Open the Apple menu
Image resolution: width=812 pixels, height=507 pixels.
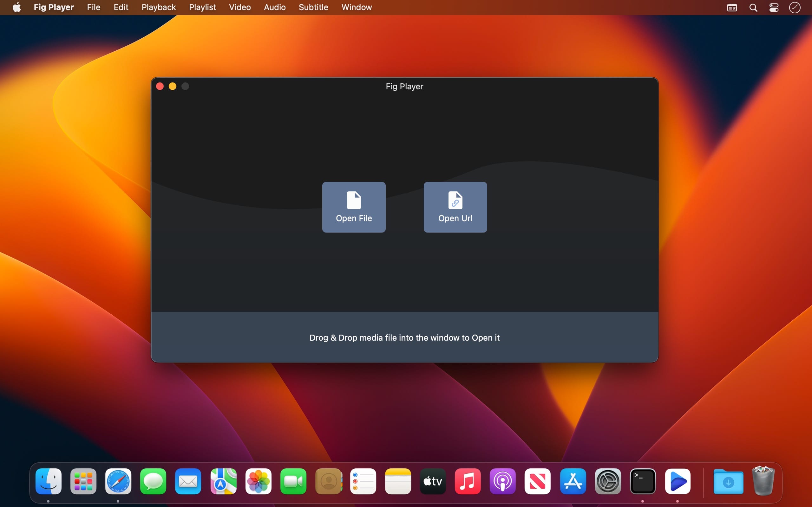(16, 7)
